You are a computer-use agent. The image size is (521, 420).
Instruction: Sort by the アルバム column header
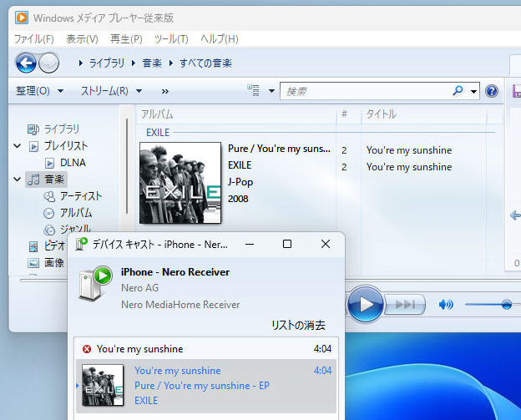point(236,114)
